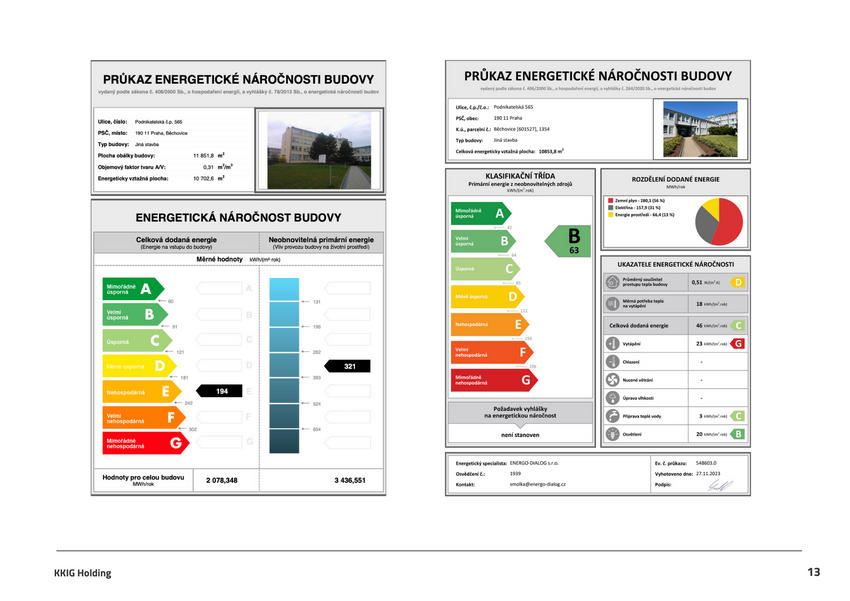Click the Úprava vlhkosti humidity icon
Screen dimensions: 850x601
tap(612, 398)
